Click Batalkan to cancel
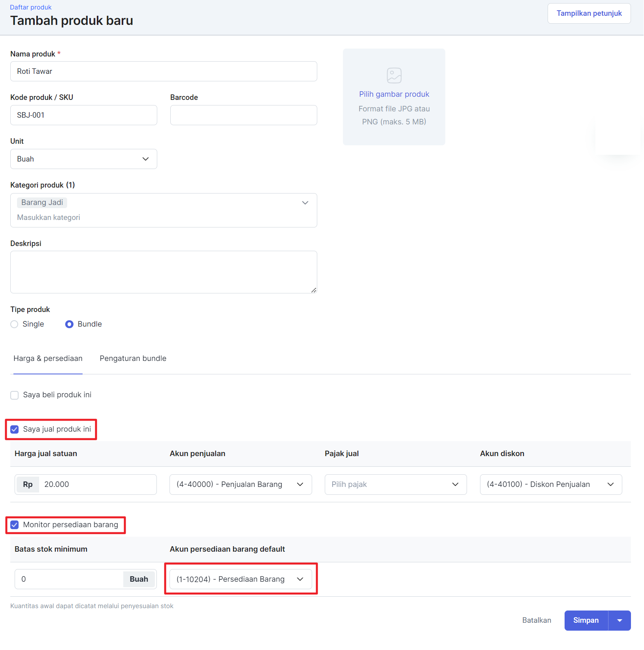 tap(537, 620)
